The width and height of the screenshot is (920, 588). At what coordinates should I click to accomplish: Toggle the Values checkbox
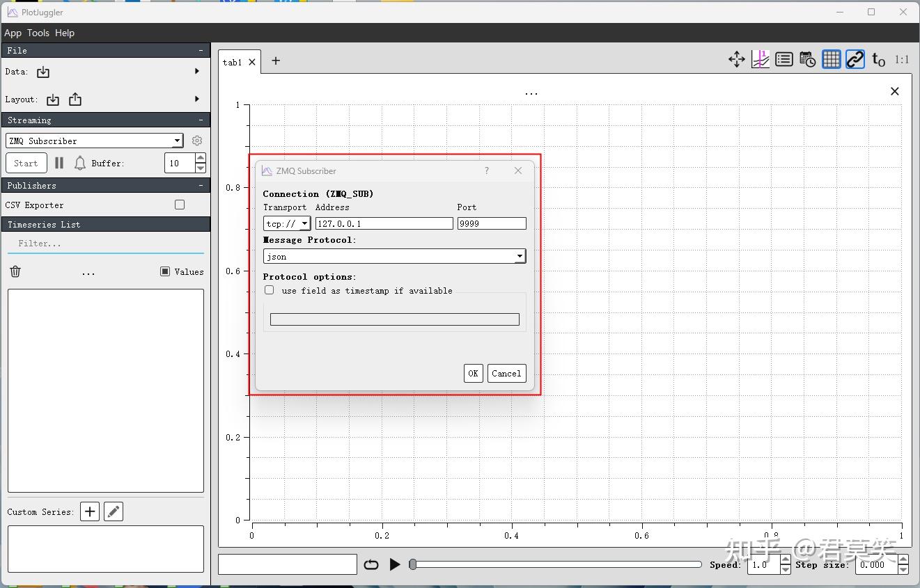(x=165, y=271)
